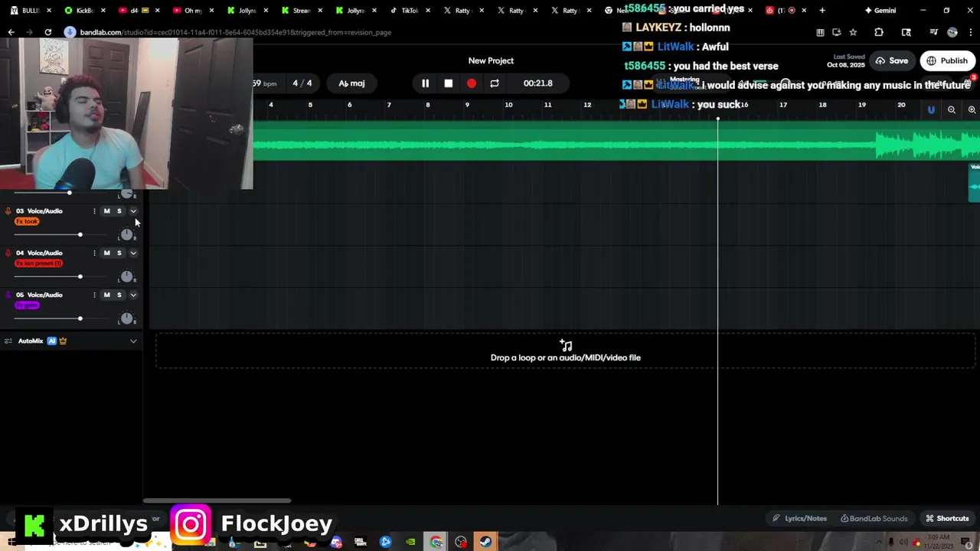
Task: Arm the red microphone icon on track 04
Action: pos(8,253)
